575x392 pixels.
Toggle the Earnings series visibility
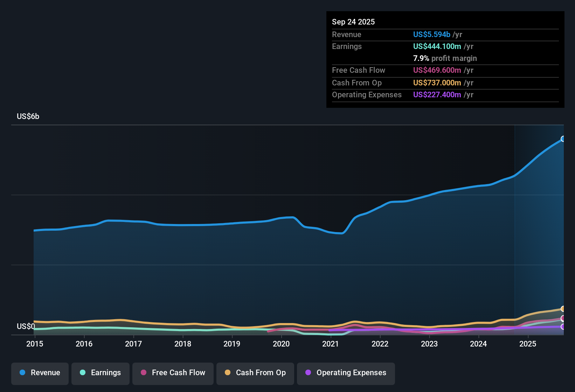(x=101, y=373)
